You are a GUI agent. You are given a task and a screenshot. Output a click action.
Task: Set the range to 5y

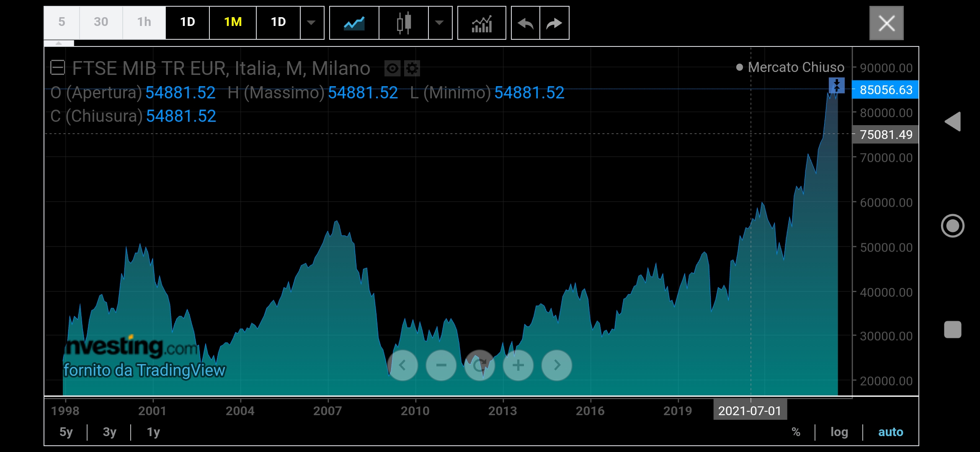[66, 432]
